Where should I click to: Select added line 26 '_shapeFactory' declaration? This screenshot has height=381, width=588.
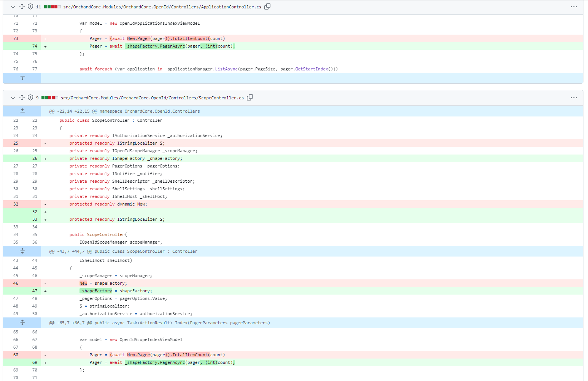coord(126,158)
